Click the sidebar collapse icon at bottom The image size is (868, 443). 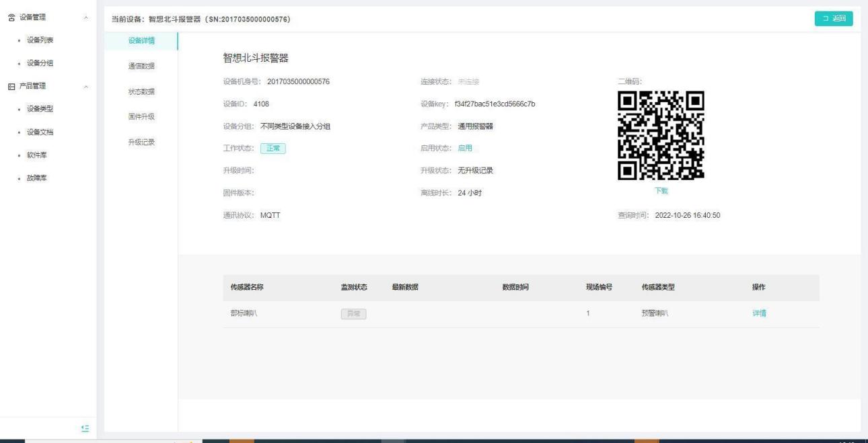(x=85, y=428)
